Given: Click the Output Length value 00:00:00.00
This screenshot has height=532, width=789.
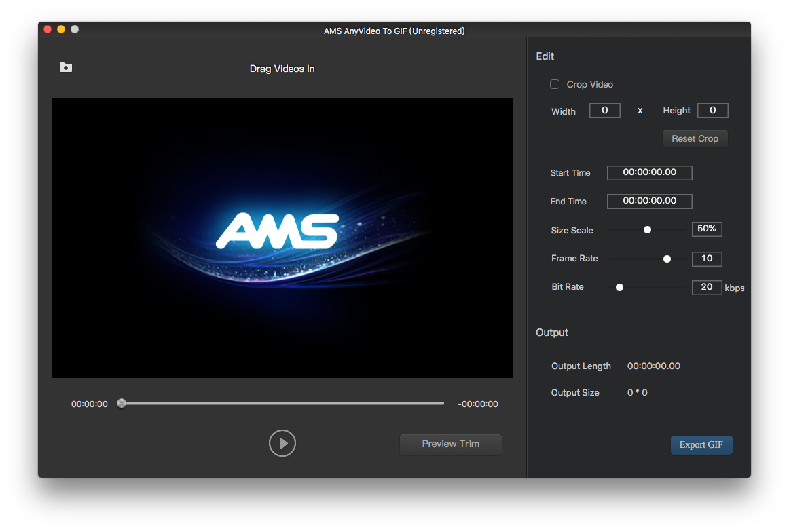Looking at the screenshot, I should 654,366.
